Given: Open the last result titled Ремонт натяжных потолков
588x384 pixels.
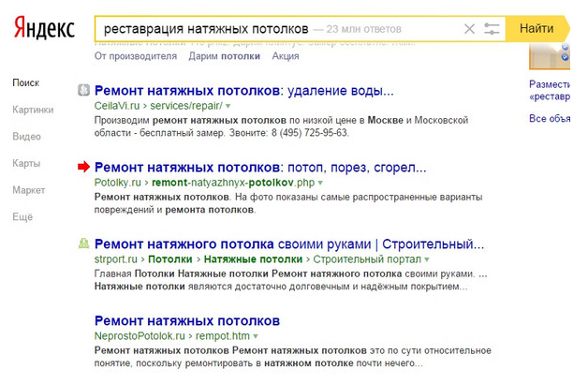Looking at the screenshot, I should pos(187,321).
